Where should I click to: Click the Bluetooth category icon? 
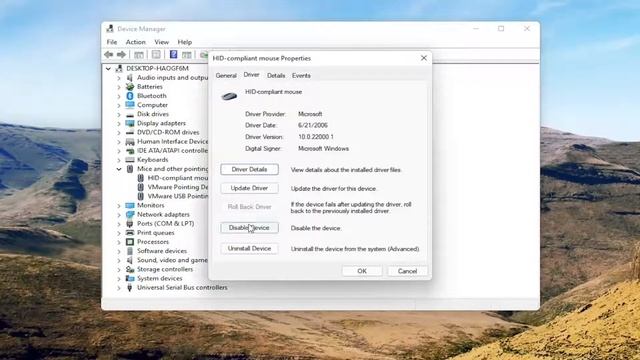coord(130,96)
